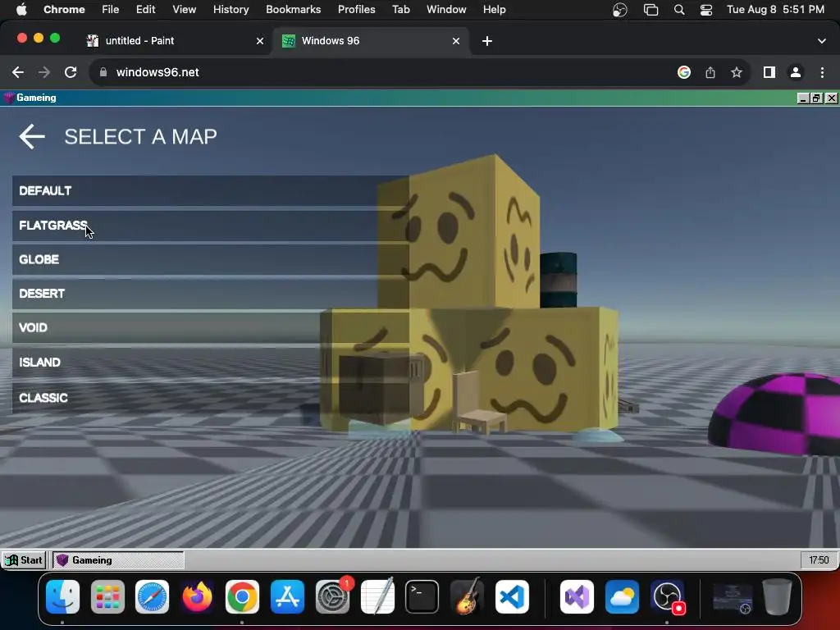Open the History menu
Screen dimensions: 840x630
(231, 10)
